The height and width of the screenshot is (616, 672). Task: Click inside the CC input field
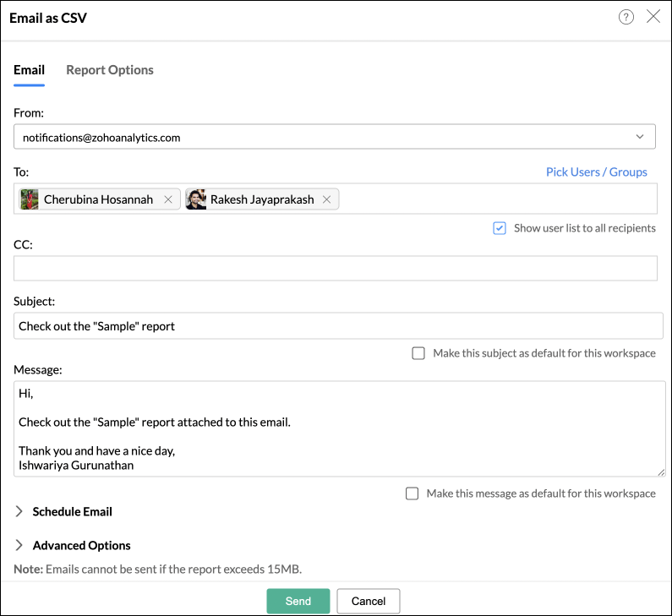click(x=335, y=269)
